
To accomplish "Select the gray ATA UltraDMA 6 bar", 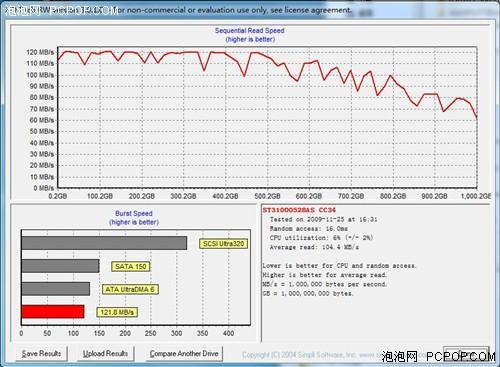I will click(56, 289).
